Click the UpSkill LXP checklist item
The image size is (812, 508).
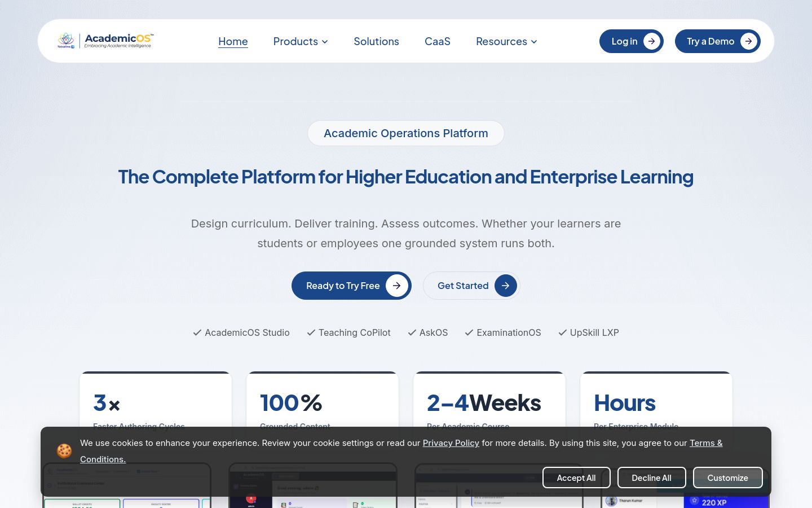pyautogui.click(x=589, y=333)
